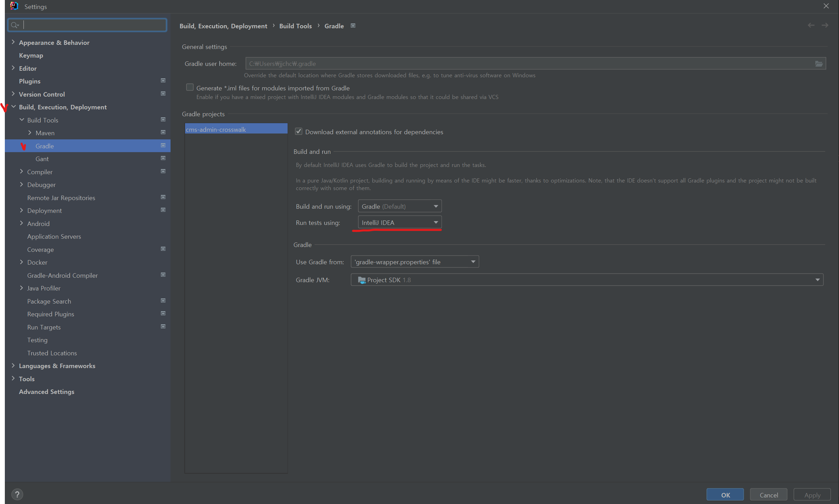The image size is (839, 504).
Task: Click the project-level icon beside Gradle-Android Compiler
Action: point(163,275)
